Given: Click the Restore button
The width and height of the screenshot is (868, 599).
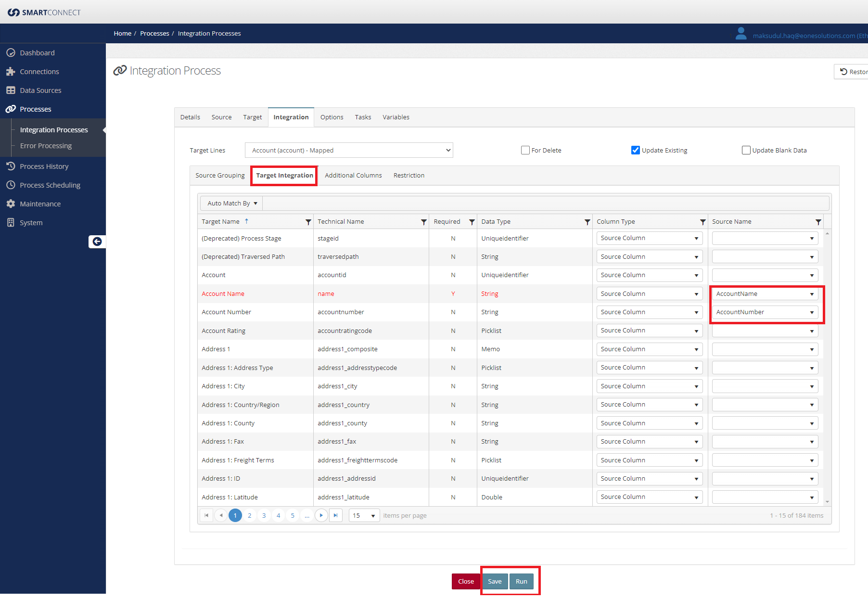Looking at the screenshot, I should [x=851, y=72].
